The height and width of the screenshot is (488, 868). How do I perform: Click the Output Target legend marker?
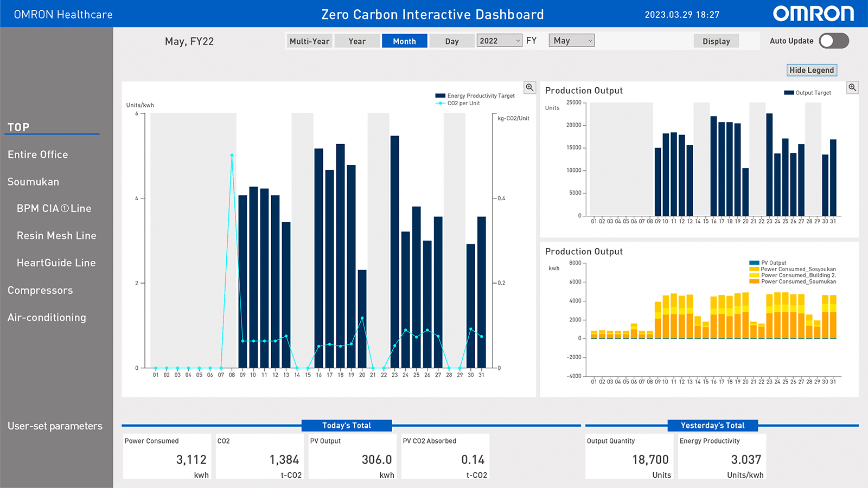[x=789, y=93]
